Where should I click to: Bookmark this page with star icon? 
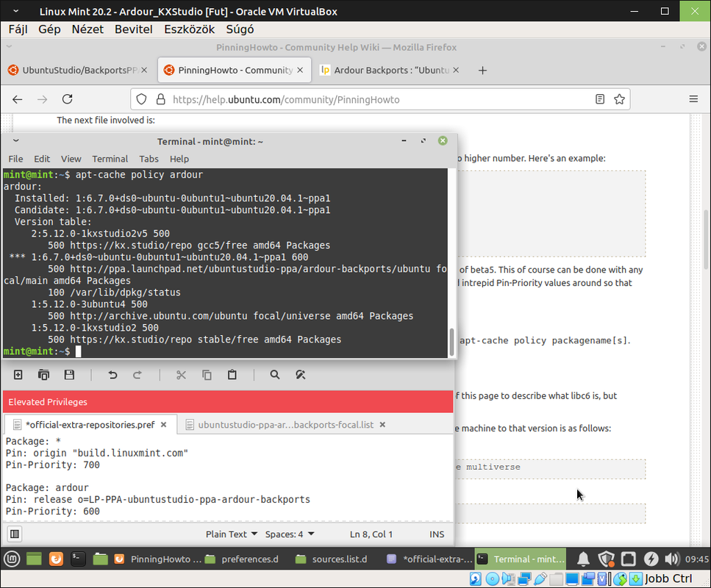(619, 99)
